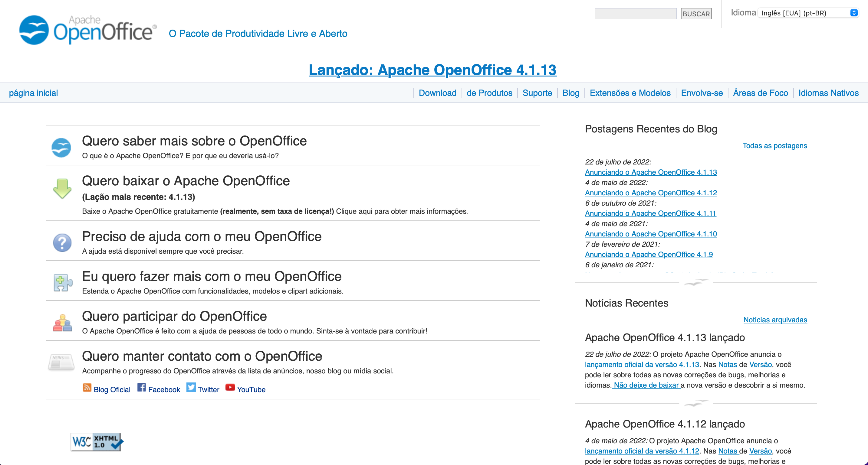
Task: Click the people group participation icon
Action: [62, 323]
